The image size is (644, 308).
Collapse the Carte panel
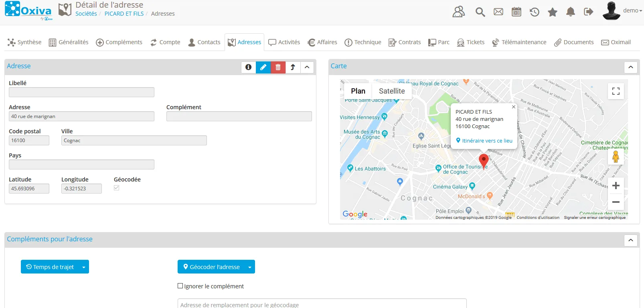pyautogui.click(x=631, y=67)
